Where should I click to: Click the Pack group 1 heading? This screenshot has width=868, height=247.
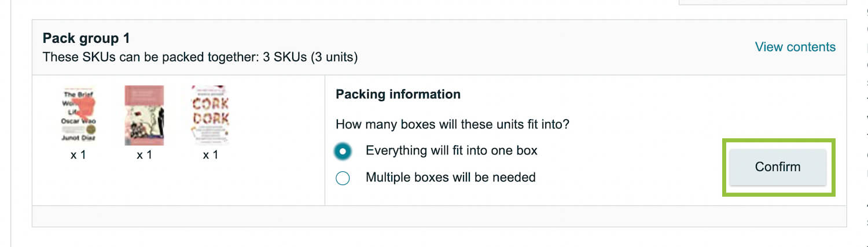click(x=86, y=38)
